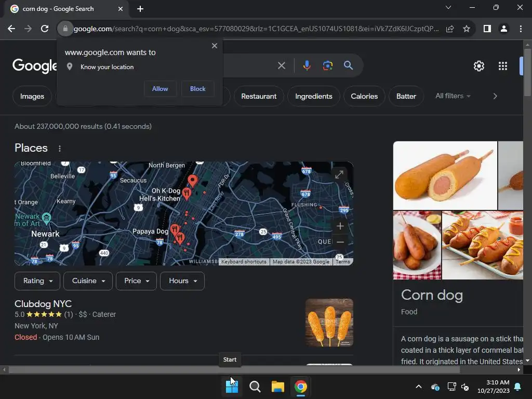Block the location request
532x399 pixels.
click(198, 88)
